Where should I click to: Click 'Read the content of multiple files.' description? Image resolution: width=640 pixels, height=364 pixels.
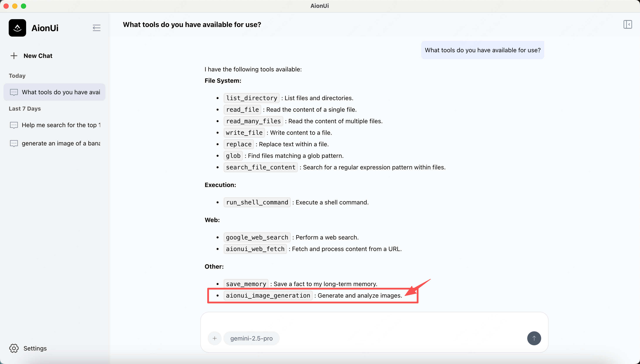(335, 121)
